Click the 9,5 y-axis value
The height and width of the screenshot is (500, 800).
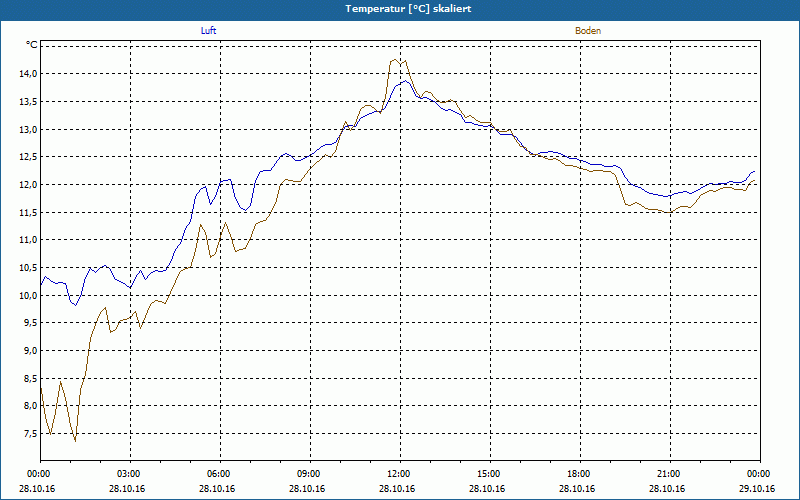pos(31,323)
